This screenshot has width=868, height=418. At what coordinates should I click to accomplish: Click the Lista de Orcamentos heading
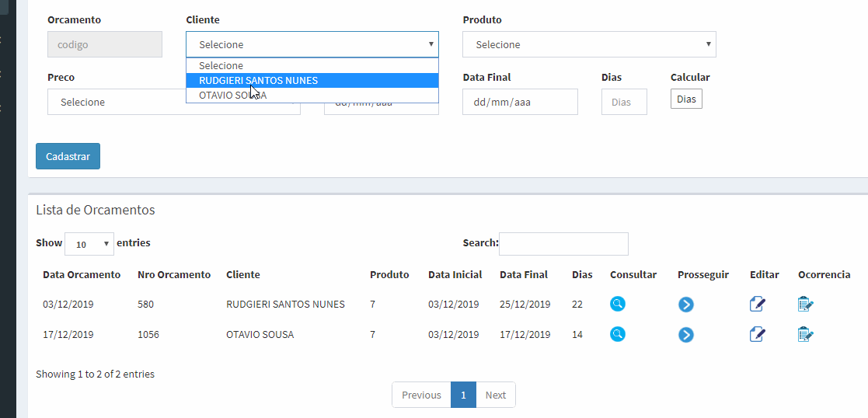[x=96, y=210]
